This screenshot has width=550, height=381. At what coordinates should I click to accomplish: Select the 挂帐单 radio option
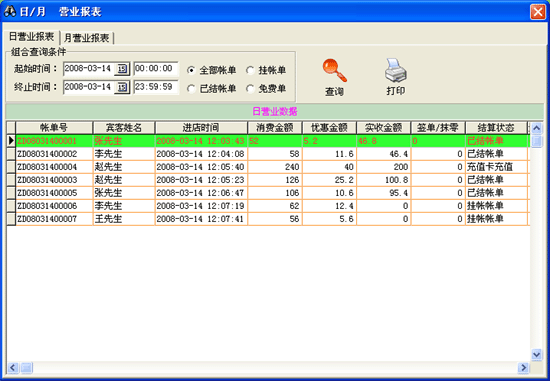pos(250,70)
